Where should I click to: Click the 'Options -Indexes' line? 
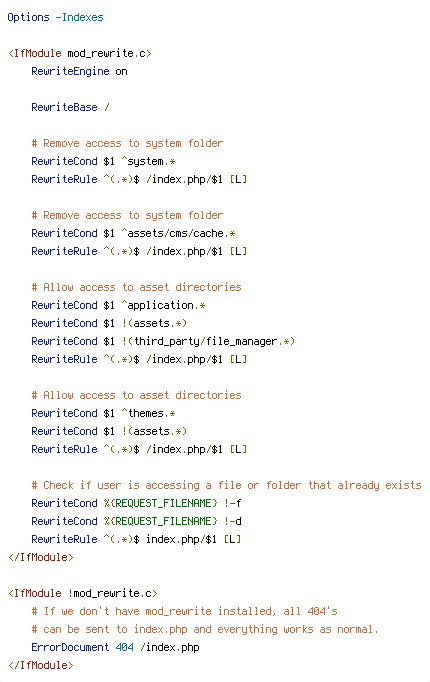click(x=55, y=17)
